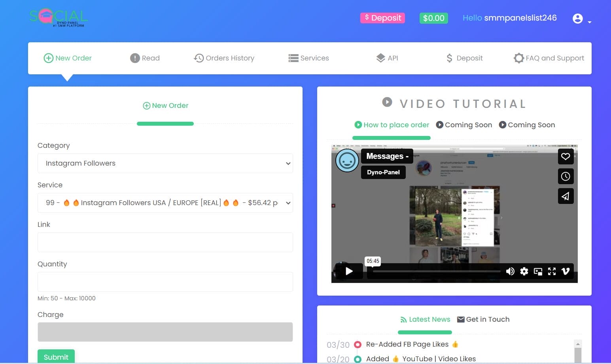Play the tutorial video
Image resolution: width=611 pixels, height=364 pixels.
point(349,271)
